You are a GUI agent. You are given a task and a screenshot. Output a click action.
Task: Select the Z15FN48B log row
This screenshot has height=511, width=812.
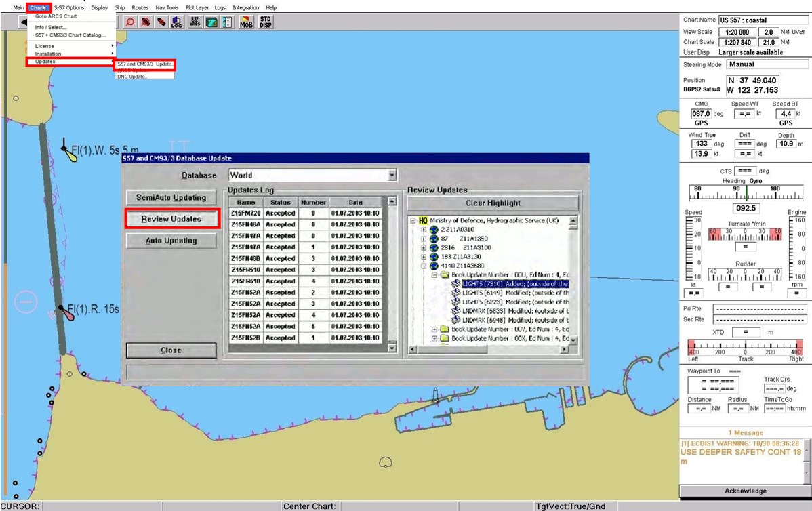tap(245, 260)
